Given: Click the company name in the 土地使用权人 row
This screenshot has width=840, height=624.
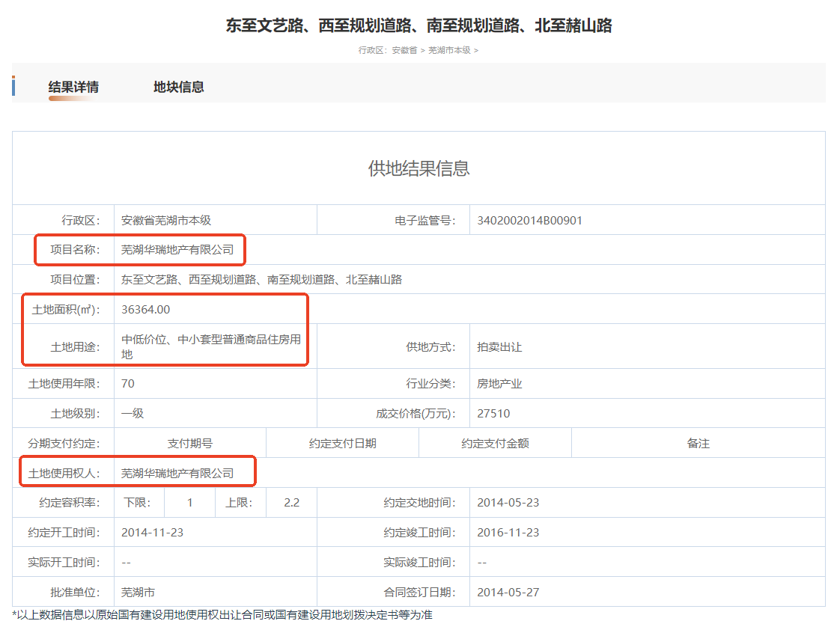Looking at the screenshot, I should [177, 473].
